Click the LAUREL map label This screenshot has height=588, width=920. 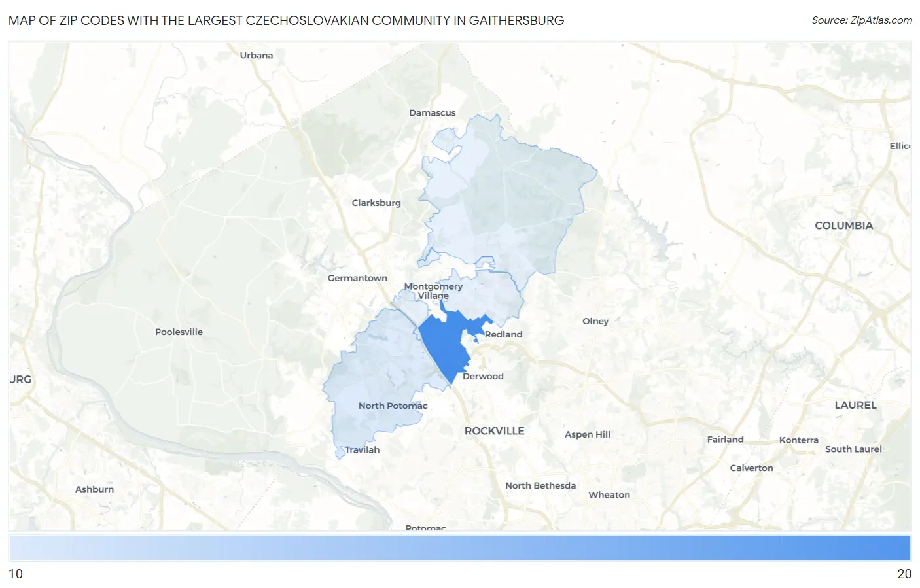point(855,406)
